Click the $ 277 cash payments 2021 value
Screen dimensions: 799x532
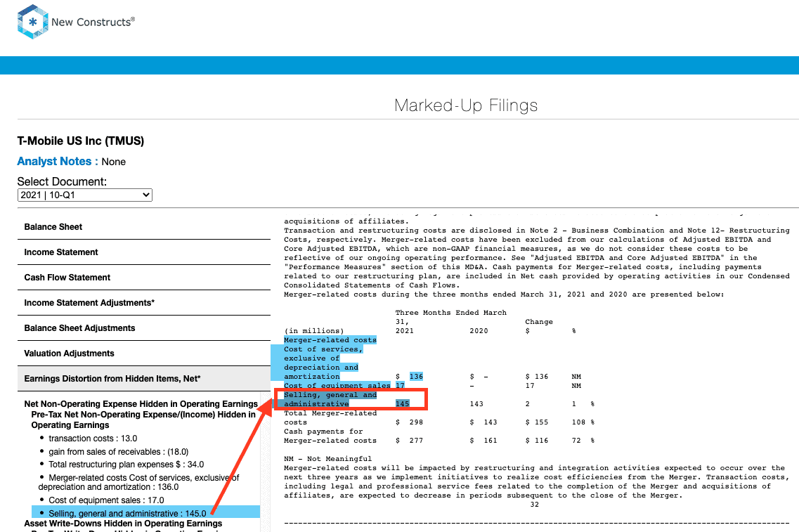[x=410, y=441]
